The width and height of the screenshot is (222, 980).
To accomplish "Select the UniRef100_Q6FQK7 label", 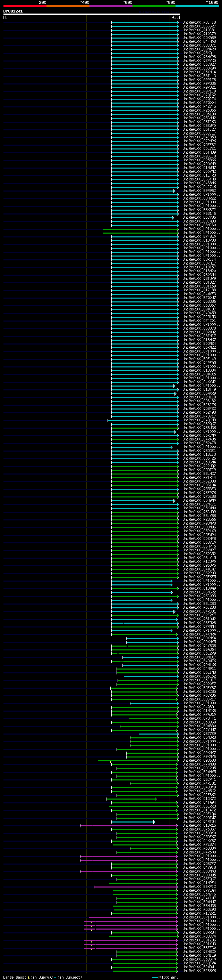I will click(x=199, y=879).
